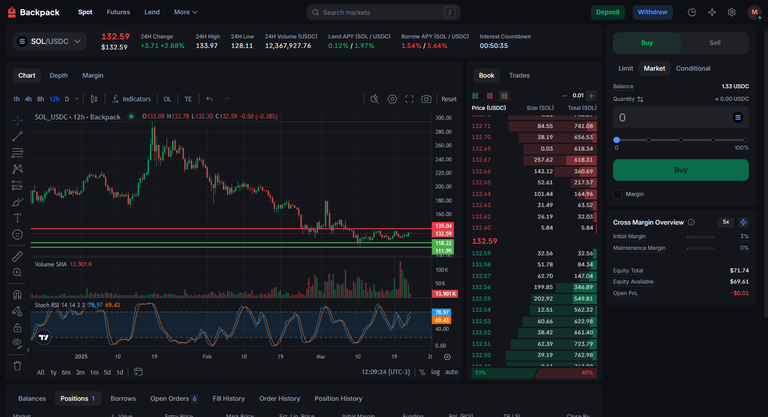Screen dimensions: 768x417
Task: Undo the last chart action
Action: tap(210, 99)
